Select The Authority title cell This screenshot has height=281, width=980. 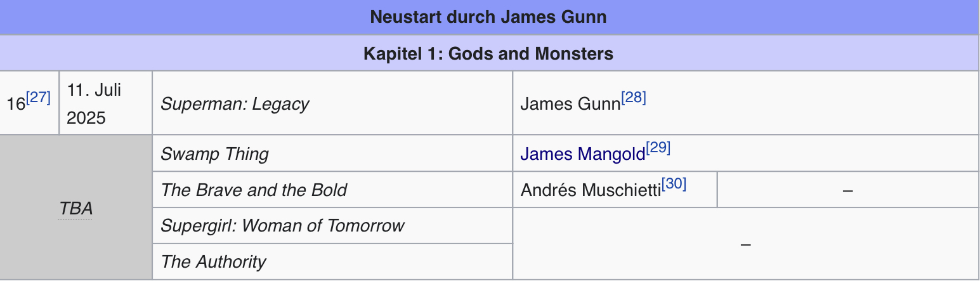coord(332,261)
